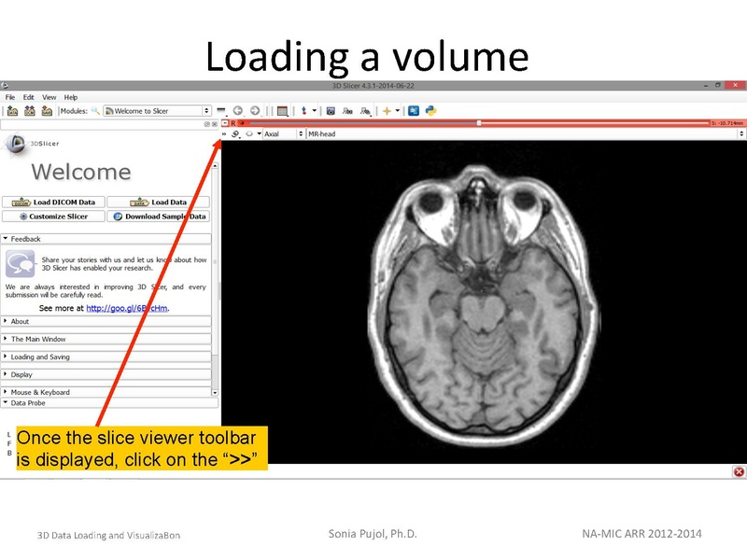Click the Load Data toolbar icon
This screenshot has width=747, height=560.
click(x=13, y=111)
